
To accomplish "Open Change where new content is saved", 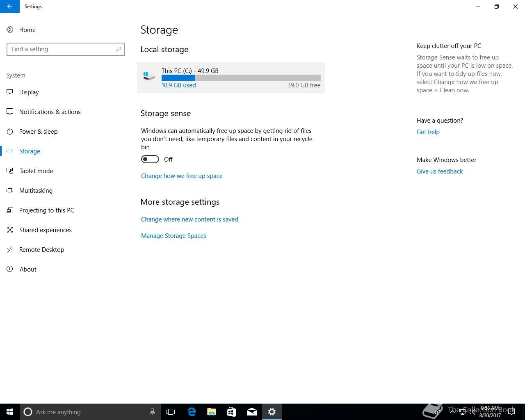I will (189, 219).
